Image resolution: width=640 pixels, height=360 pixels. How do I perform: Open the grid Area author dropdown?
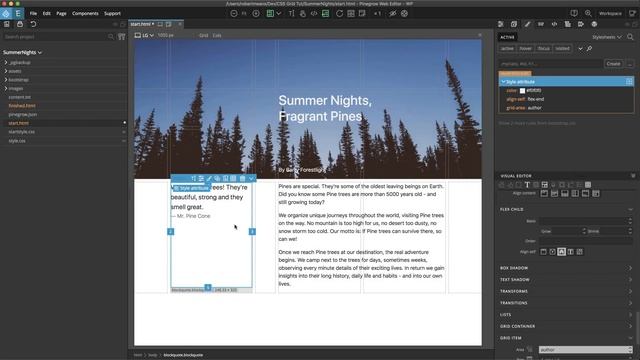[585, 350]
